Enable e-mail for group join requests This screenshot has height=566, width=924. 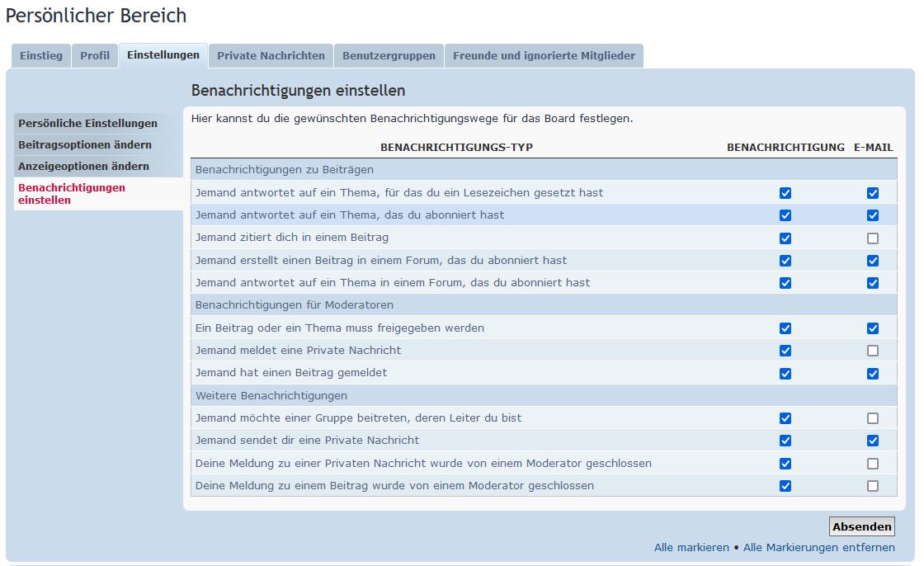(873, 418)
